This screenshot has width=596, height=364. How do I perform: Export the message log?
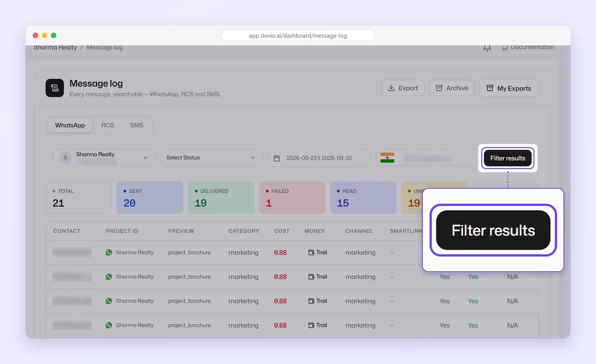coord(403,88)
